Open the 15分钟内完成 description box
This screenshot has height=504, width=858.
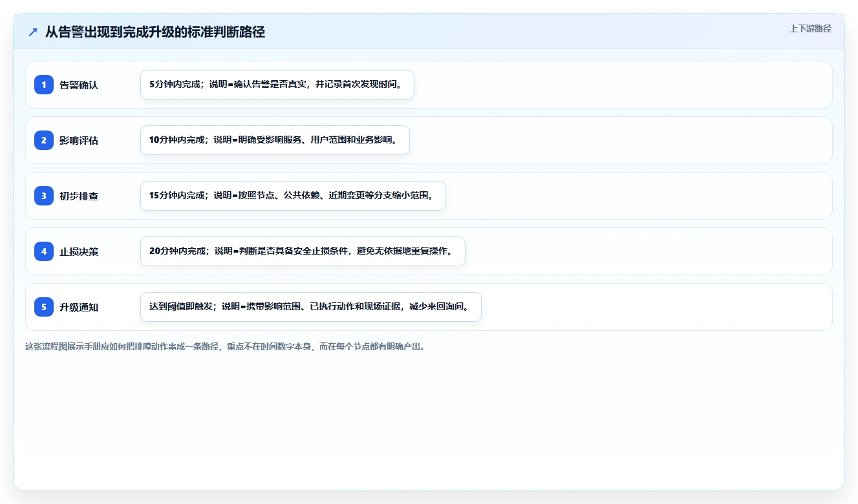pos(294,196)
